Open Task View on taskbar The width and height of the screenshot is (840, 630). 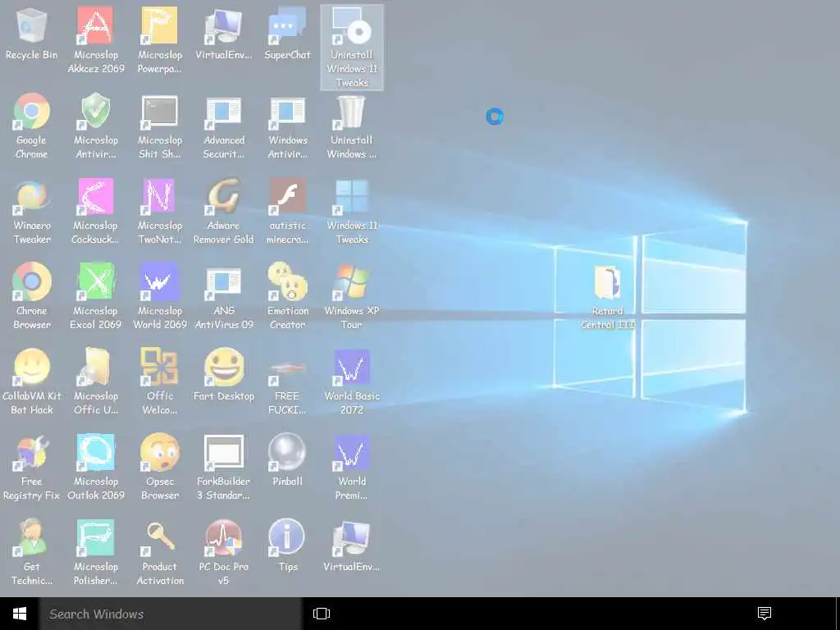[322, 614]
